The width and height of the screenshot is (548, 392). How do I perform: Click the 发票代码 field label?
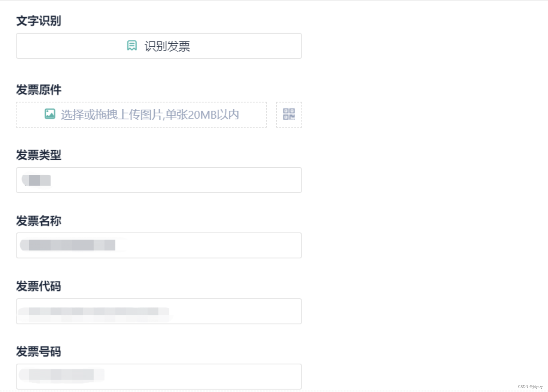click(39, 286)
